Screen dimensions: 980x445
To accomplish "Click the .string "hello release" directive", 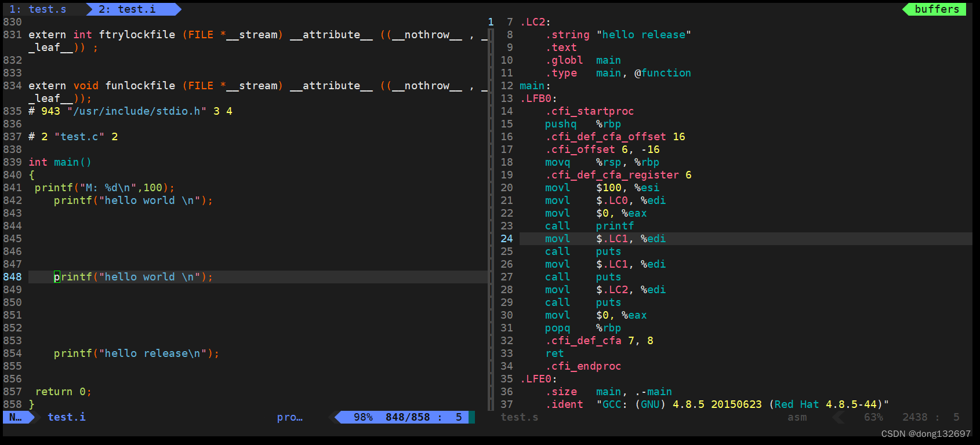I will (618, 35).
